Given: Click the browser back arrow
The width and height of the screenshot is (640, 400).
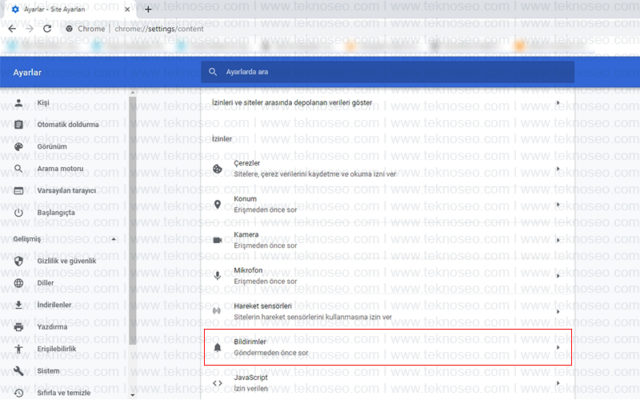Looking at the screenshot, I should tap(12, 29).
